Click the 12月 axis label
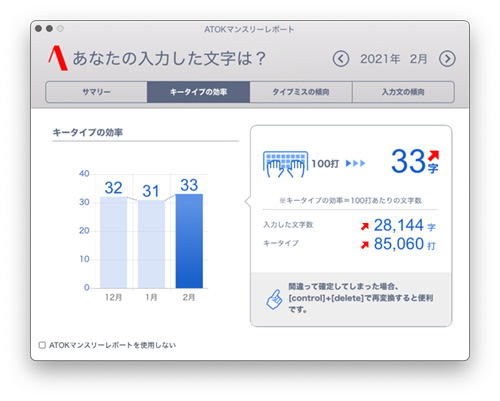Image resolution: width=500 pixels, height=401 pixels. pos(113,297)
